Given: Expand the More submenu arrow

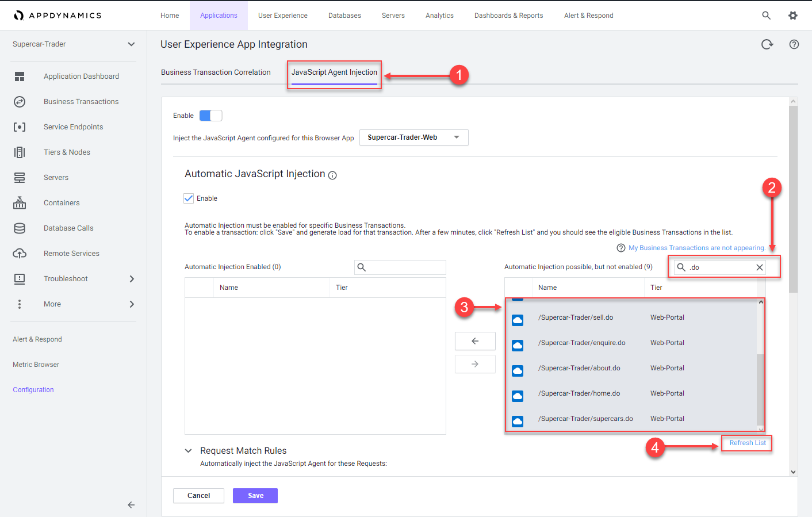Looking at the screenshot, I should 132,304.
